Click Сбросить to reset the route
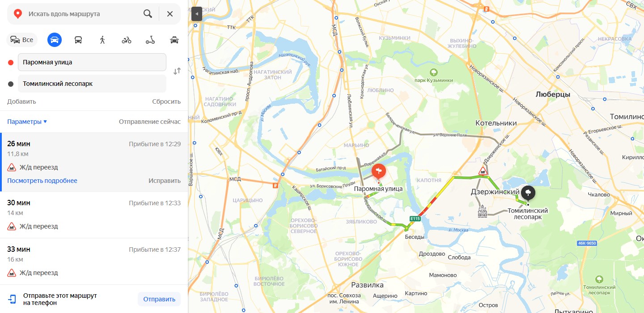 click(166, 102)
